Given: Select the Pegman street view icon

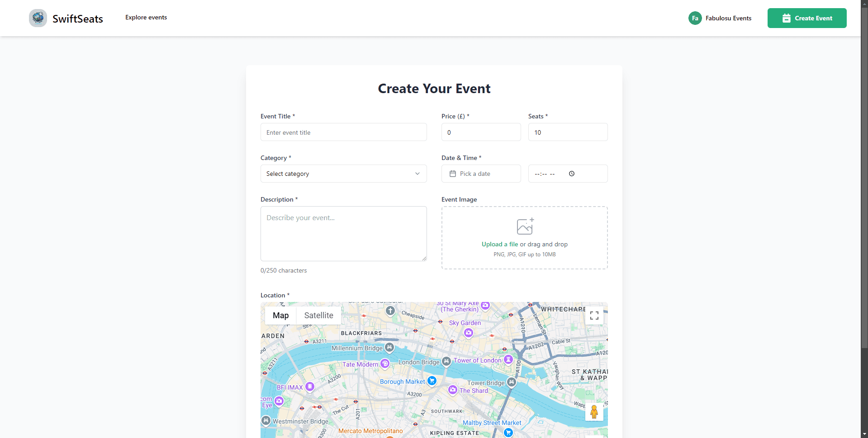Looking at the screenshot, I should coord(594,412).
